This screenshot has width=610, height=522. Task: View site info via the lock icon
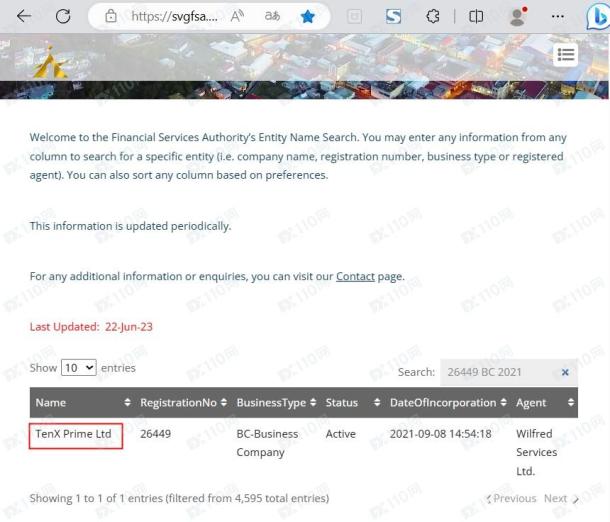(x=111, y=16)
